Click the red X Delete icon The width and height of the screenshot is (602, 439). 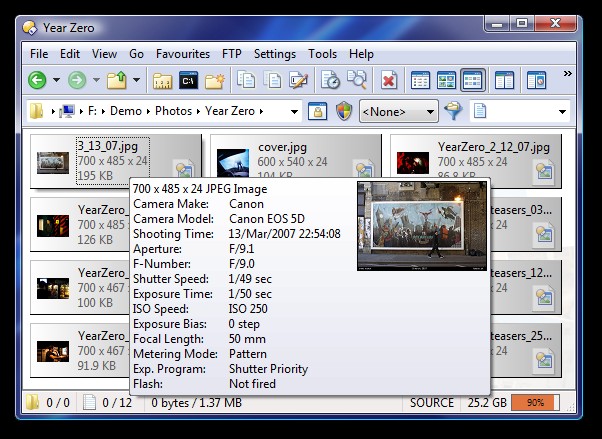point(389,80)
